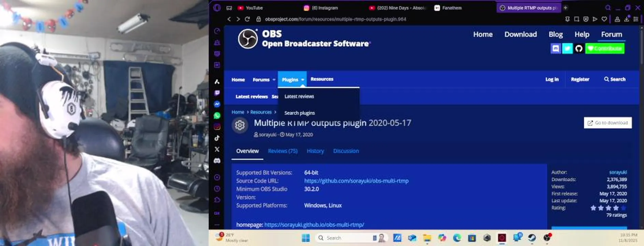The width and height of the screenshot is (644, 246).
Task: Open WhatsApp in the sidebar
Action: [217, 115]
